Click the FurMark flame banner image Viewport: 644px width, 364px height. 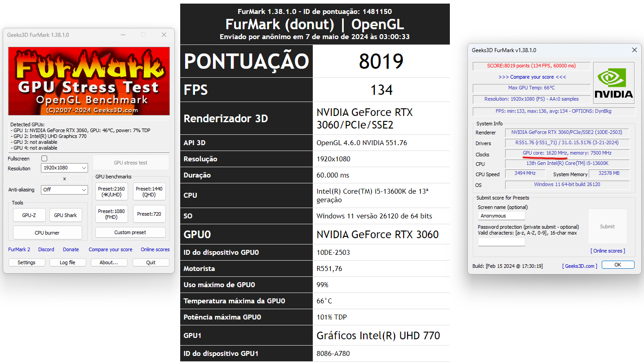point(89,81)
